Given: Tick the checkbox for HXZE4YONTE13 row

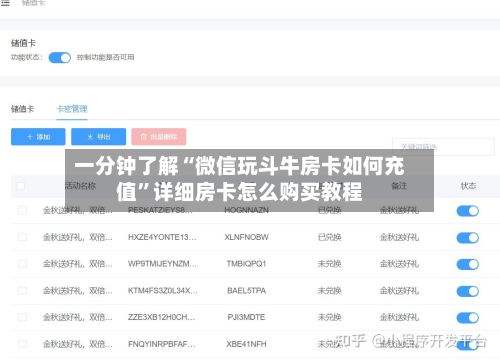Looking at the screenshot, I should coord(22,237).
